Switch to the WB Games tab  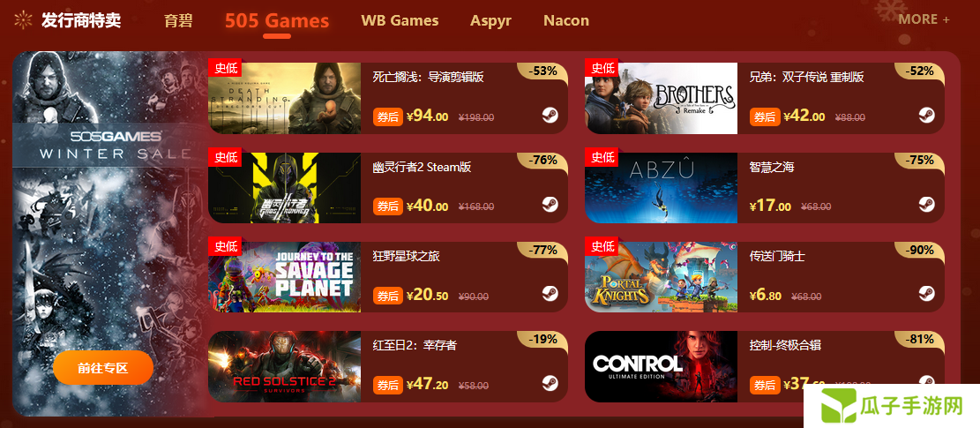400,20
